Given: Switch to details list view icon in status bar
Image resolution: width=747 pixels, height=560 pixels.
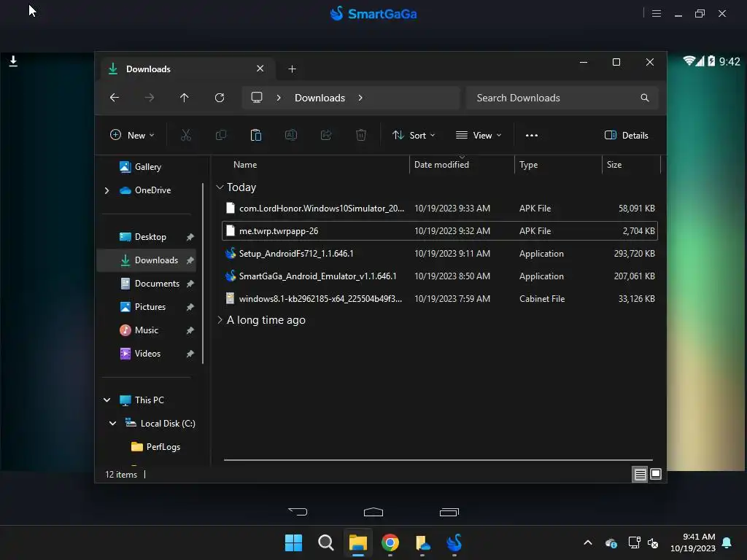Looking at the screenshot, I should click(x=640, y=474).
